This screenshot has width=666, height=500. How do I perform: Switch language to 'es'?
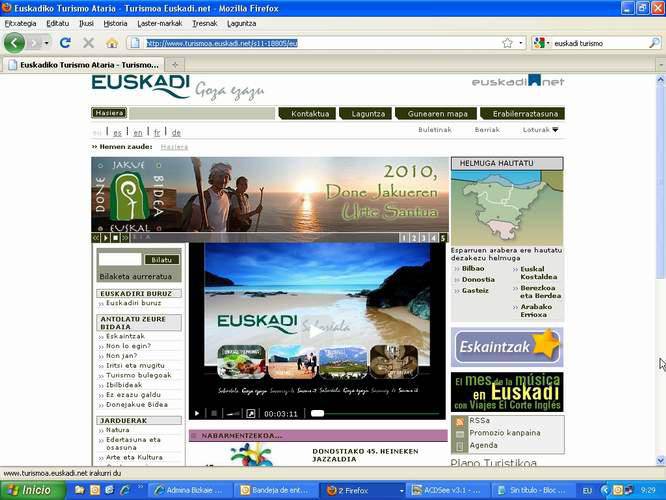117,133
